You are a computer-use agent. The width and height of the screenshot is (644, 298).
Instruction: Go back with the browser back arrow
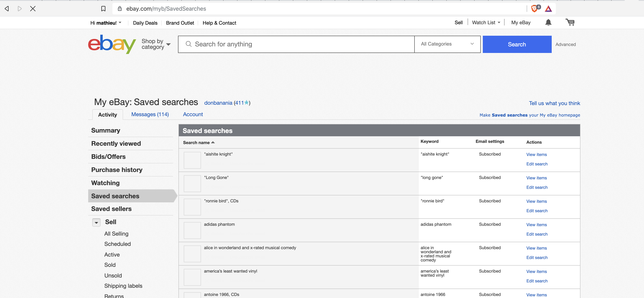pyautogui.click(x=7, y=9)
